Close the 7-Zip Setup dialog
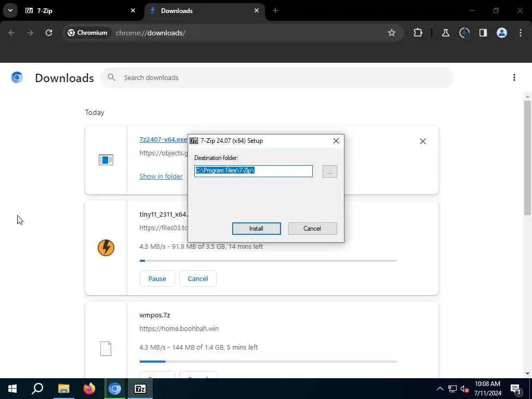 (336, 141)
